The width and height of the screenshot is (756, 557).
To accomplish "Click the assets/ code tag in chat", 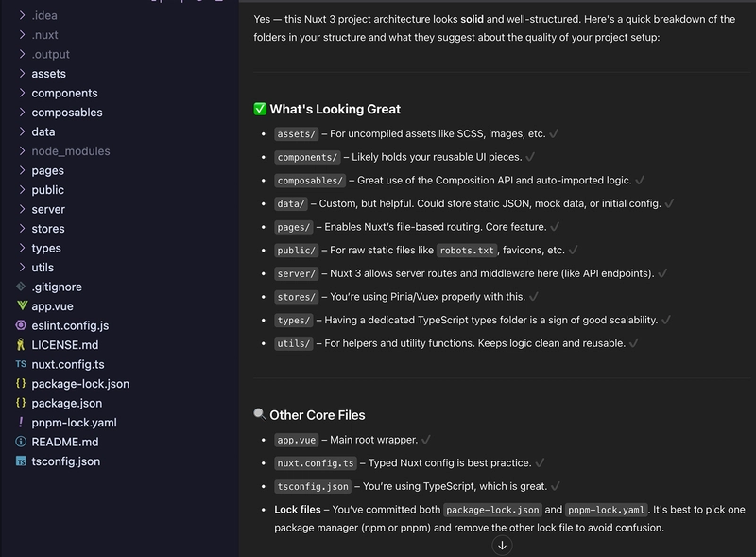I will pos(296,133).
